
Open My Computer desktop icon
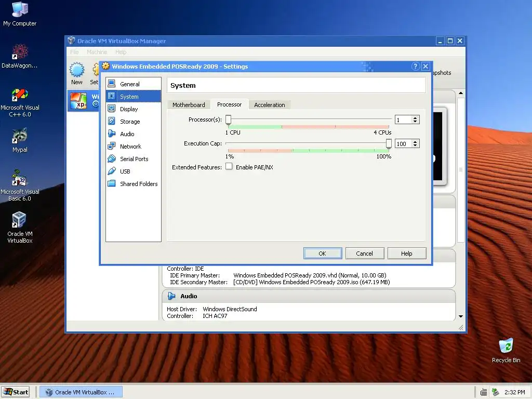tap(20, 14)
